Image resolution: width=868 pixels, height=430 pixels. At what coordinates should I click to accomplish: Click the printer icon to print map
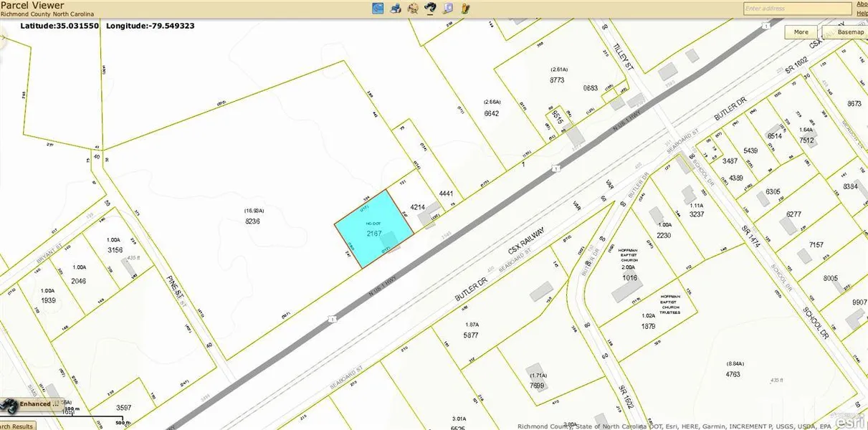[x=396, y=9]
